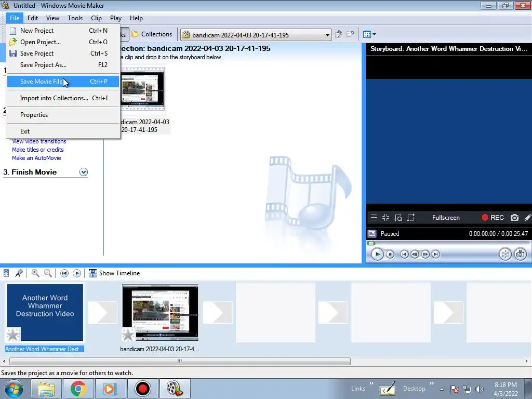Play the preview monitor

(x=377, y=254)
